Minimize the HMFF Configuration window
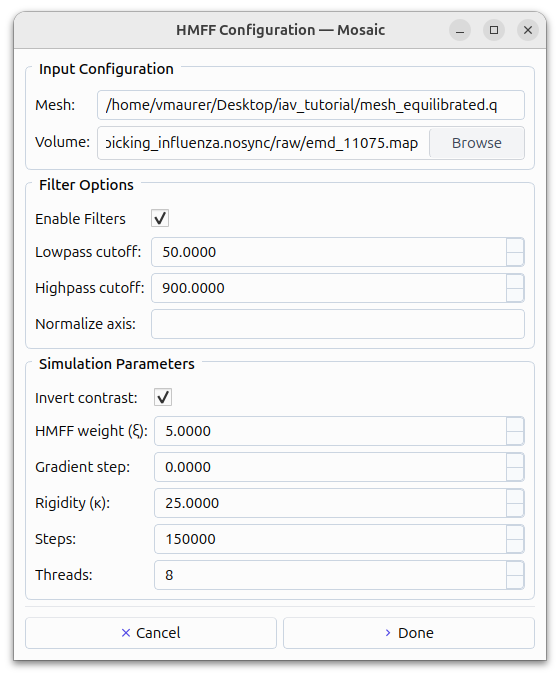The image size is (560, 677). pos(460,30)
